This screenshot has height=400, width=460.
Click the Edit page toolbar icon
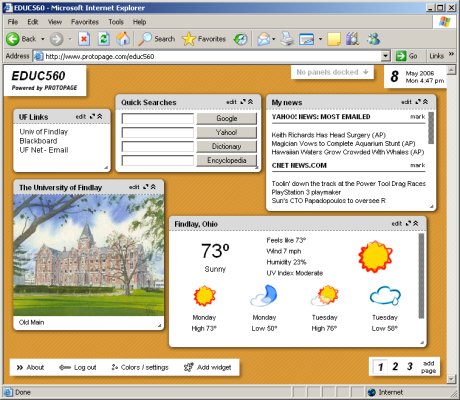click(x=307, y=39)
